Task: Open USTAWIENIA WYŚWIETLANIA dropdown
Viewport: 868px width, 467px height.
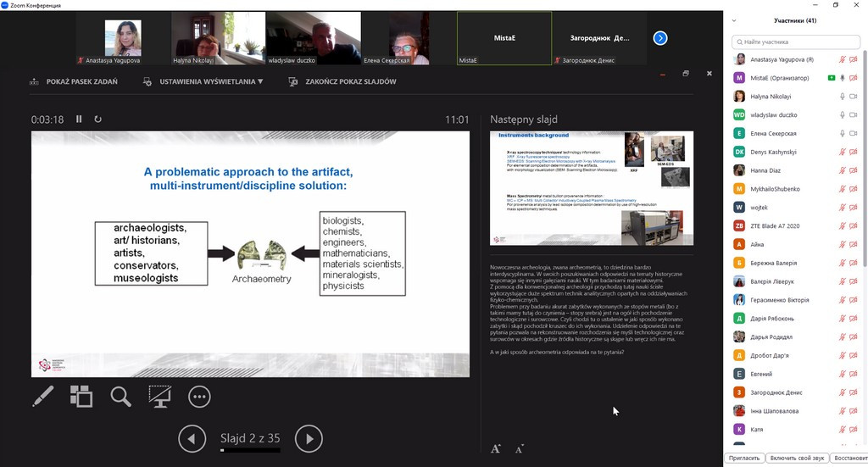Action: click(203, 81)
